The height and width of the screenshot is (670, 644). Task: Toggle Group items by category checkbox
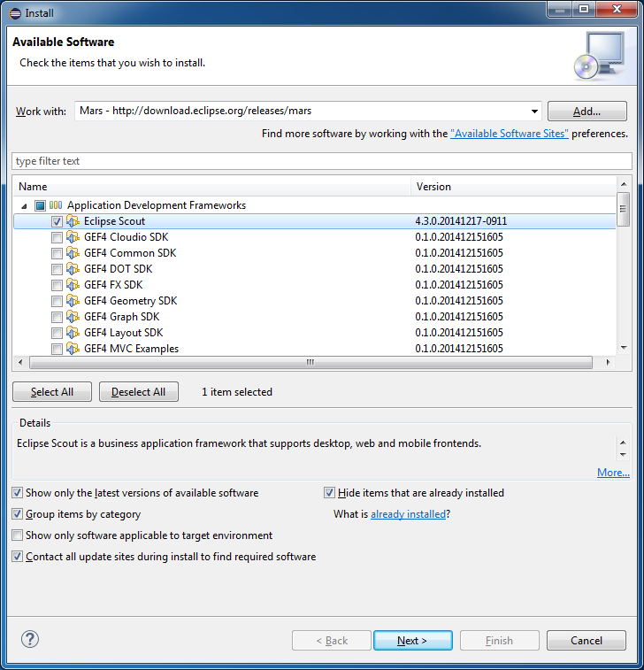(x=17, y=513)
